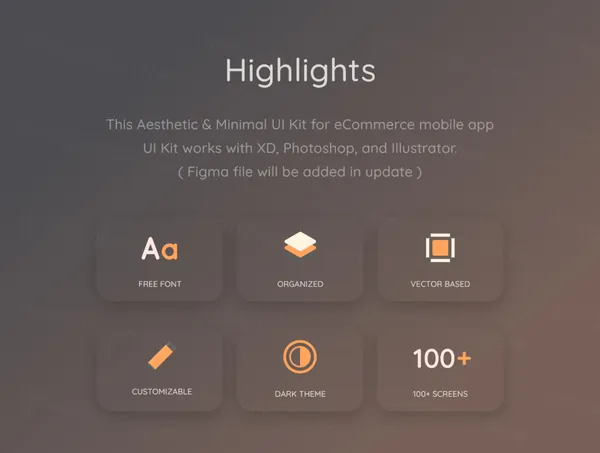Click the Aa free font icon
This screenshot has width=600, height=453.
pos(160,249)
